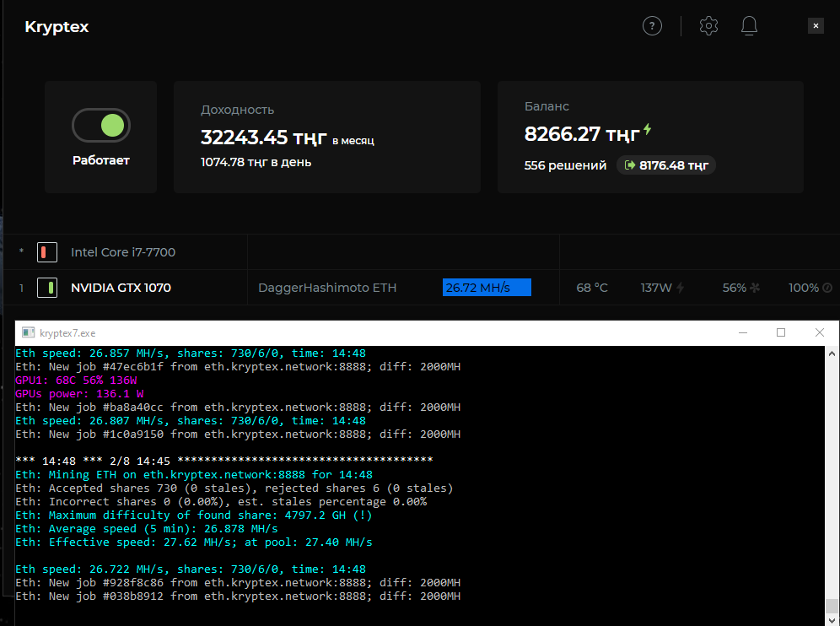Open the help question mark icon
Viewport: 840px width, 626px height.
(x=652, y=26)
